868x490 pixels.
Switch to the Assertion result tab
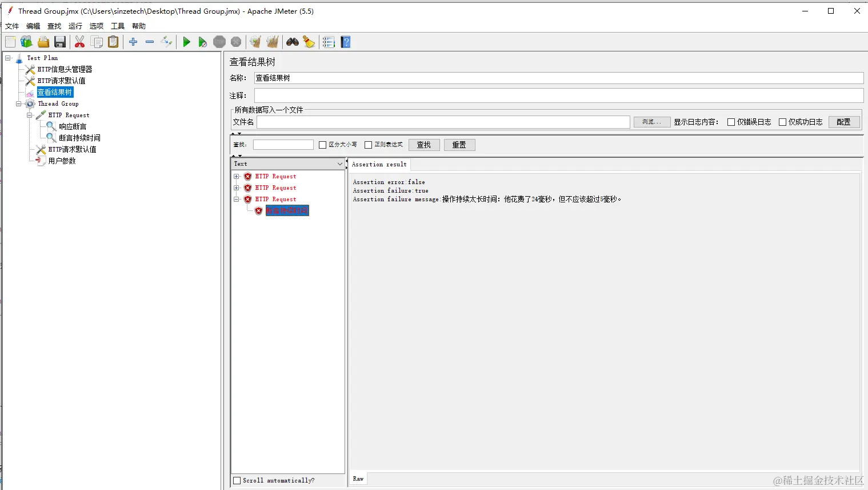[x=379, y=164]
